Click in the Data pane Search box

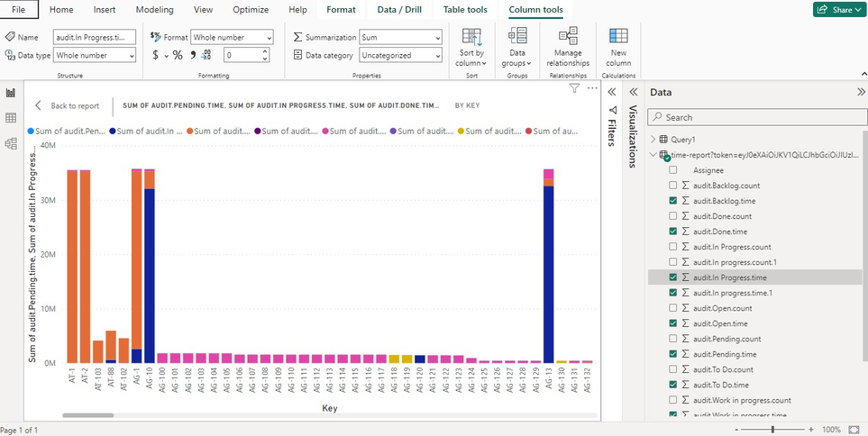click(755, 117)
